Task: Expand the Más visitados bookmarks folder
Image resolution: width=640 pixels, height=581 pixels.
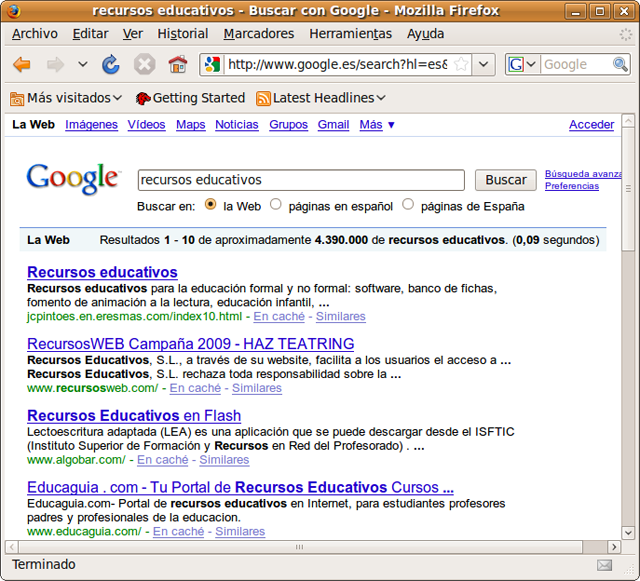Action: click(x=66, y=98)
